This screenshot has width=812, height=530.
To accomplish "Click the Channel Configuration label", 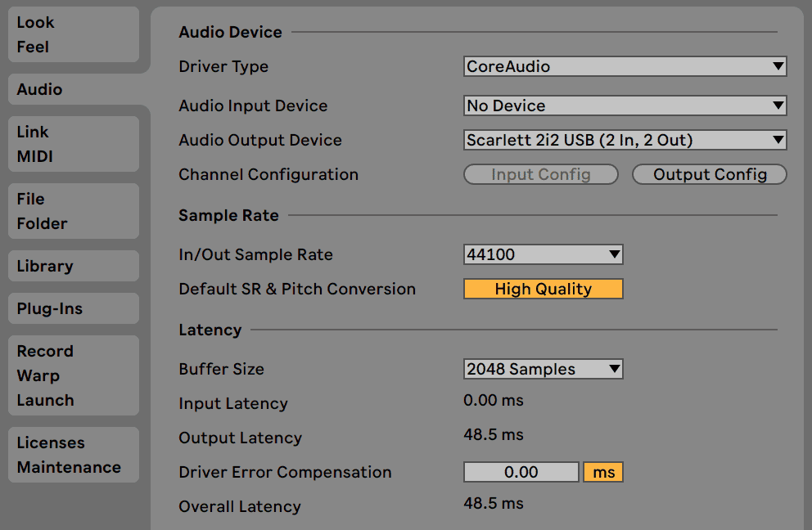I will pyautogui.click(x=268, y=174).
